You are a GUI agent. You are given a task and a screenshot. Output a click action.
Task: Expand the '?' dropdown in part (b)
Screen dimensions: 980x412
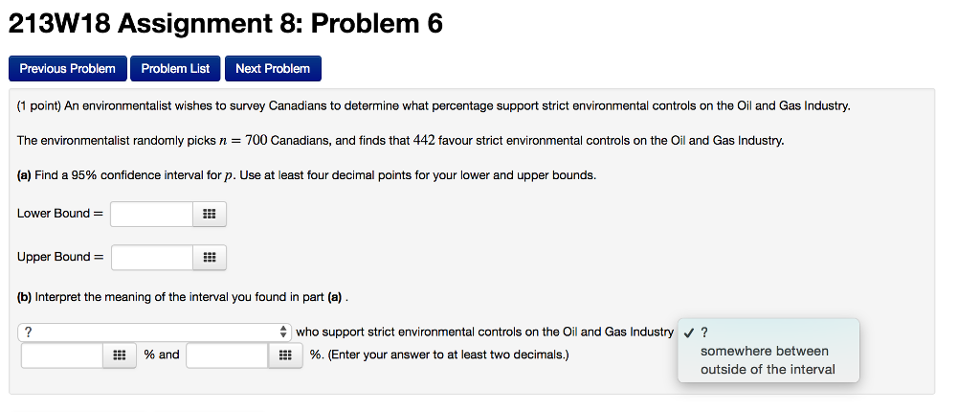[155, 332]
